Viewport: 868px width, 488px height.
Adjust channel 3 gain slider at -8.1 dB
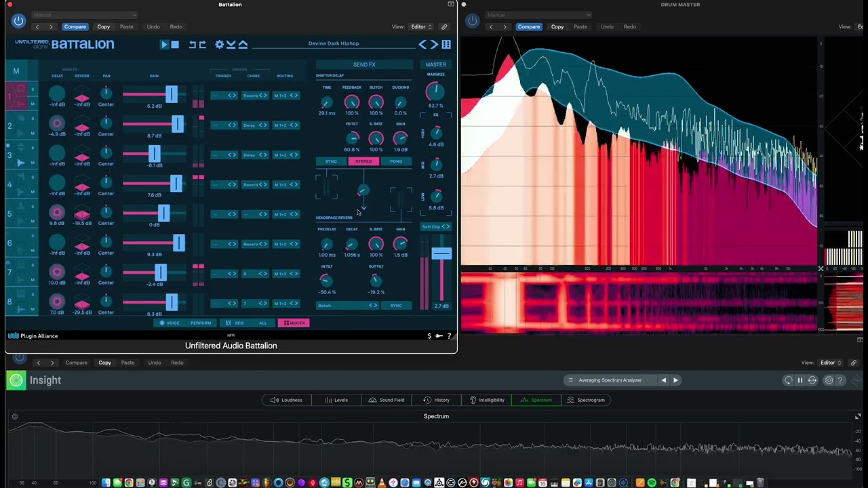(154, 154)
